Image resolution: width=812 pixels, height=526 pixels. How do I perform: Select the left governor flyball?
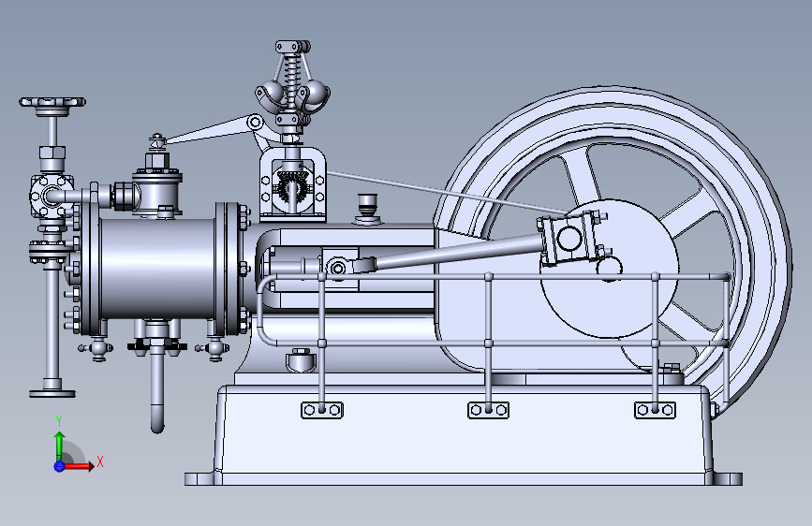pyautogui.click(x=271, y=92)
